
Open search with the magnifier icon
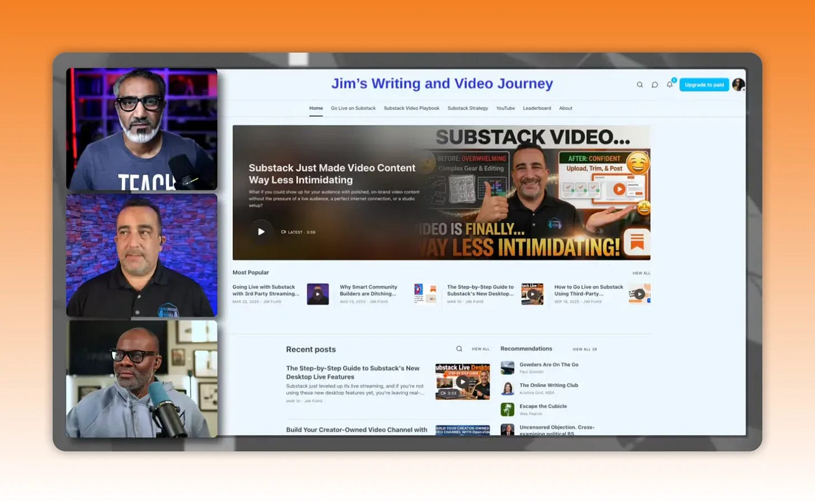[x=640, y=84]
